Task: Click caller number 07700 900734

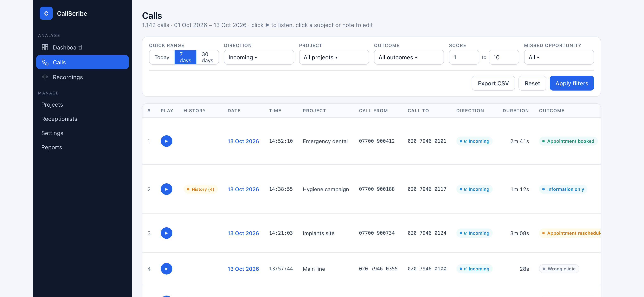Action: coord(377,233)
